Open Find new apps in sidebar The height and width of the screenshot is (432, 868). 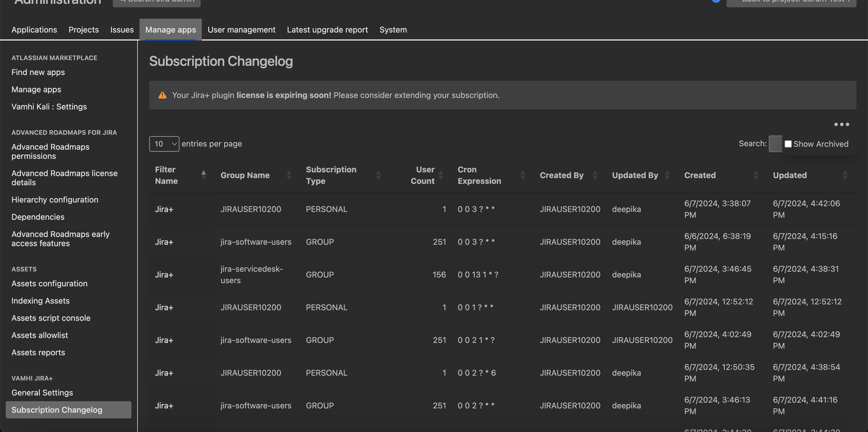[x=38, y=72]
